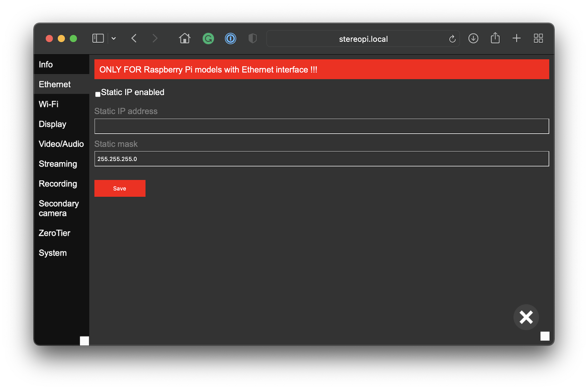Toggle the Safari sidebar icon
The height and width of the screenshot is (390, 588).
coord(98,38)
